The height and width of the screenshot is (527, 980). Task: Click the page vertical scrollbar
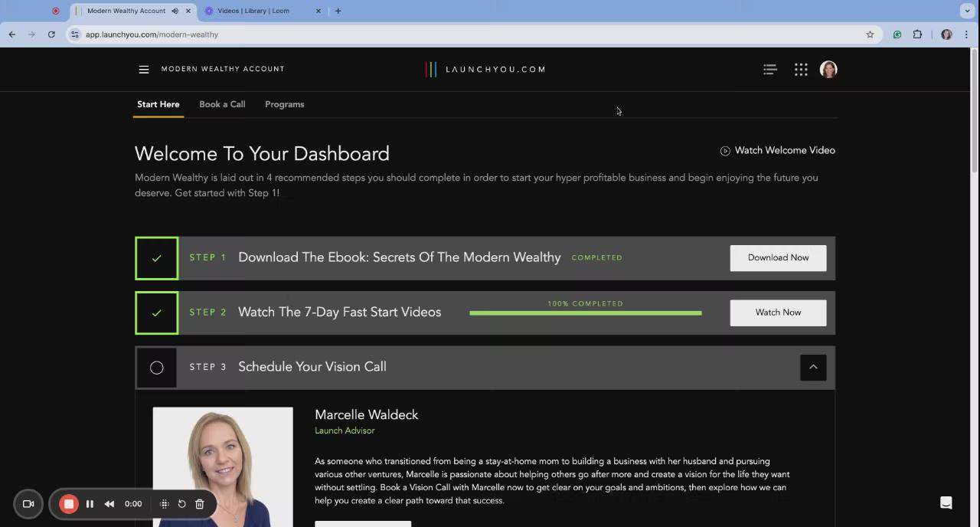(975, 110)
